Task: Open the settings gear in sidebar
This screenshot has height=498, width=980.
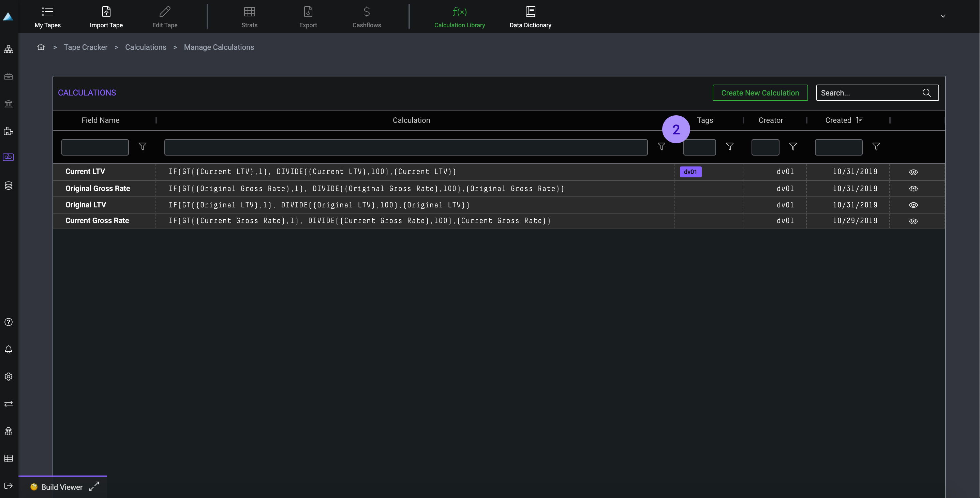Action: tap(9, 377)
